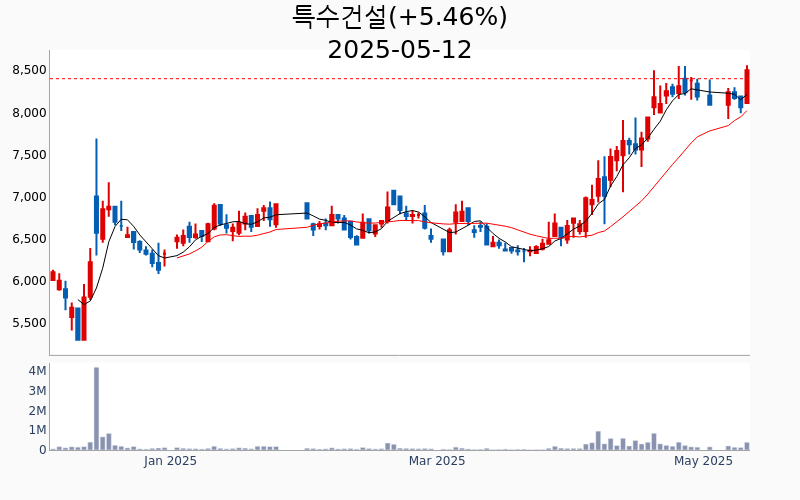The height and width of the screenshot is (500, 800).
Task: Click the 0 volume axis label
Action: coord(43,450)
